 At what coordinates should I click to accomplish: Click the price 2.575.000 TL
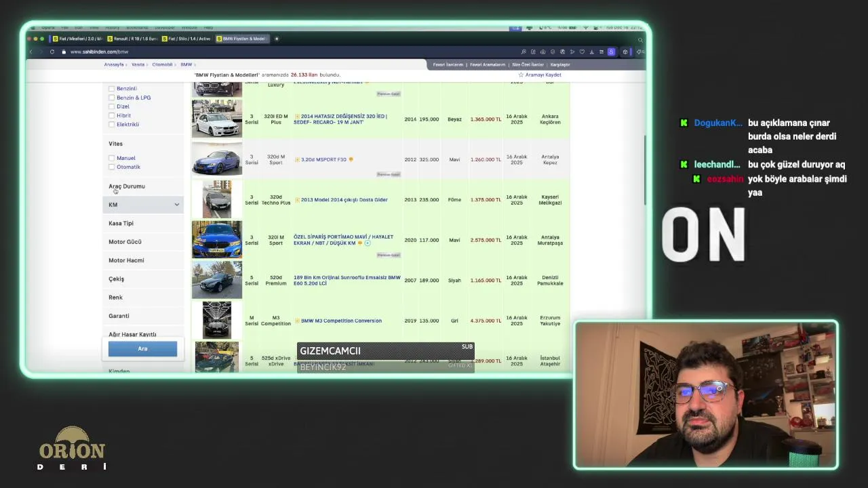click(486, 240)
